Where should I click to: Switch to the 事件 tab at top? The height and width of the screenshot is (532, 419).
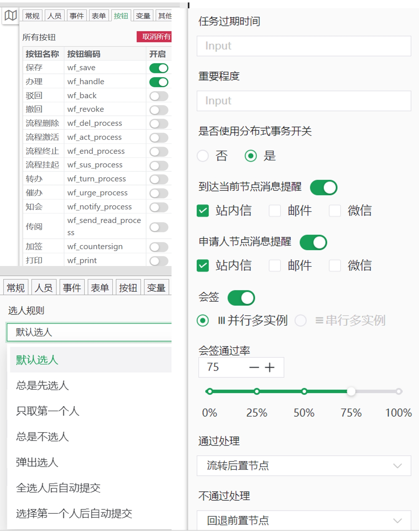coord(77,16)
